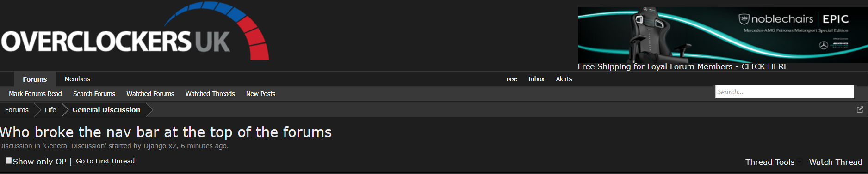
Task: Go to Watched Forums
Action: [x=150, y=94]
